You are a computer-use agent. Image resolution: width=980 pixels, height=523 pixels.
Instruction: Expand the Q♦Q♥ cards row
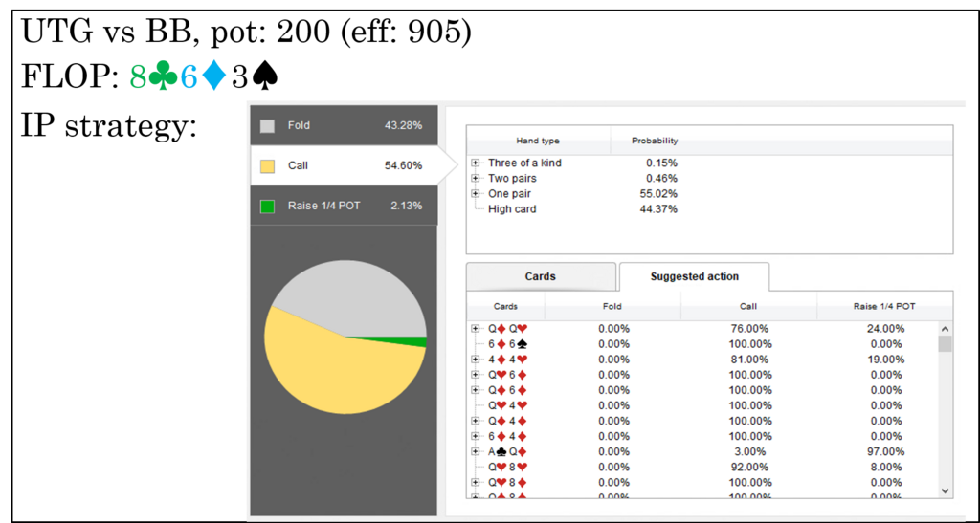tap(476, 329)
